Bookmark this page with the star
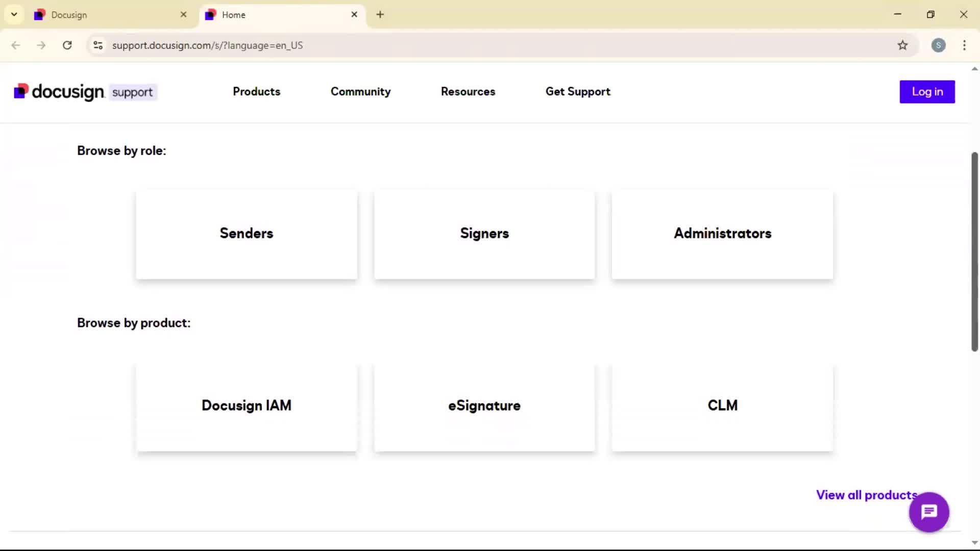Image resolution: width=980 pixels, height=551 pixels. coord(902,45)
